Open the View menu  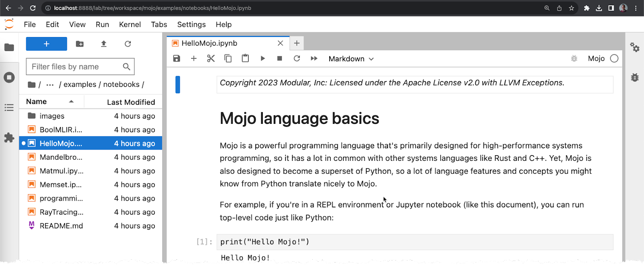coord(77,25)
